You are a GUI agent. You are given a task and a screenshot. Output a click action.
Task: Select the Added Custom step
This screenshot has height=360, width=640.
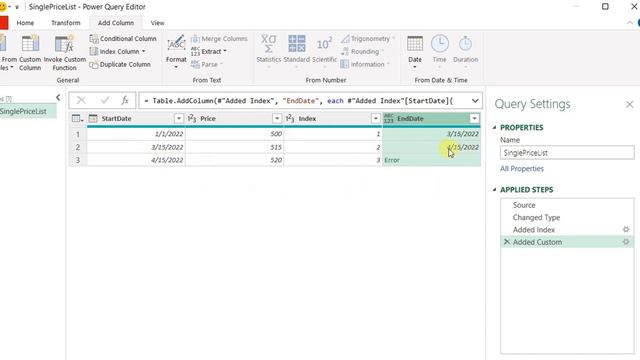(x=567, y=242)
